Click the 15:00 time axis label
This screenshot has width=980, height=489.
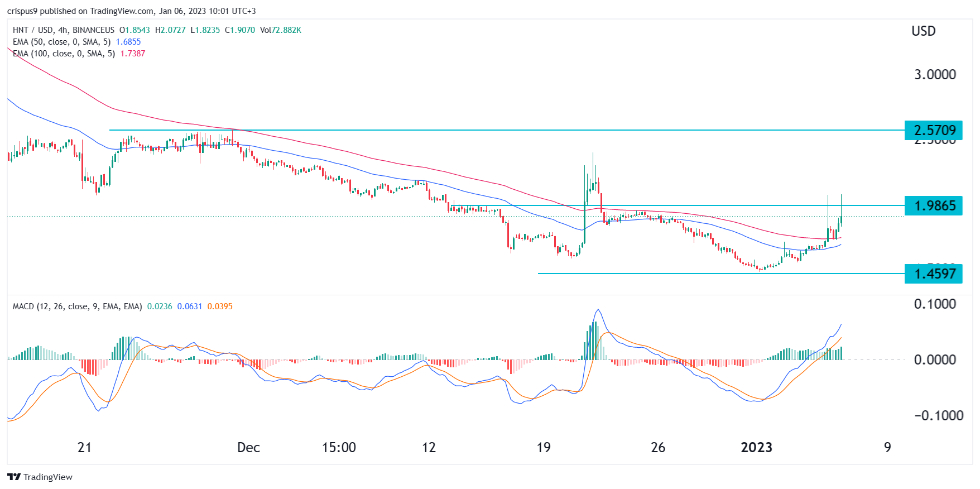(339, 447)
